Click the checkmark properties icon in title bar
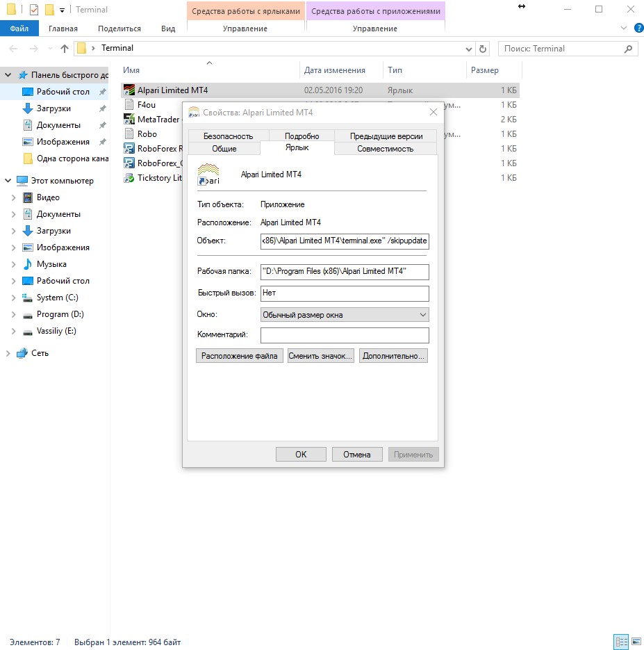This screenshot has width=644, height=650. click(34, 10)
